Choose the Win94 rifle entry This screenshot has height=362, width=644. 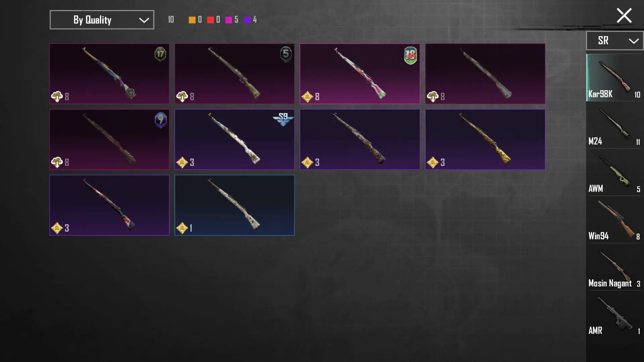point(614,220)
